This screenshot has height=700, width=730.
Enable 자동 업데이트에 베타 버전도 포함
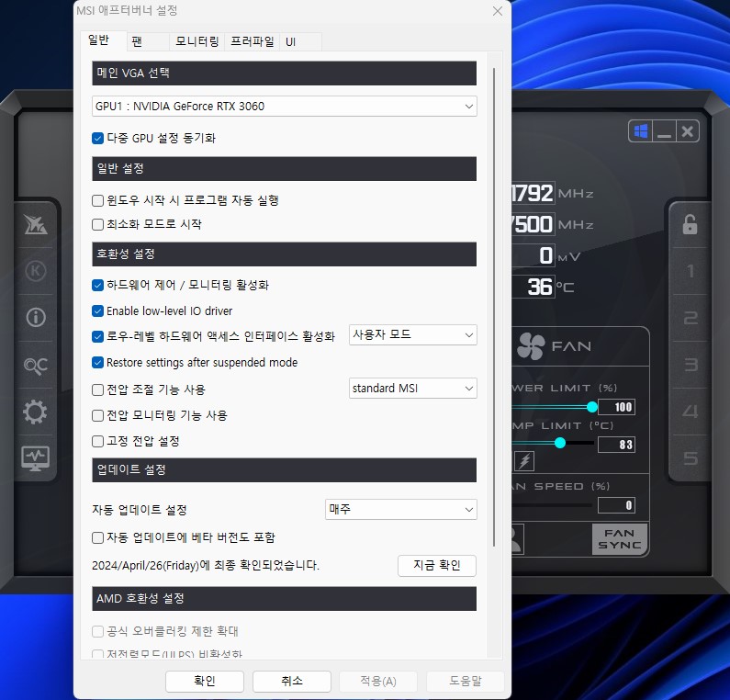pos(97,538)
